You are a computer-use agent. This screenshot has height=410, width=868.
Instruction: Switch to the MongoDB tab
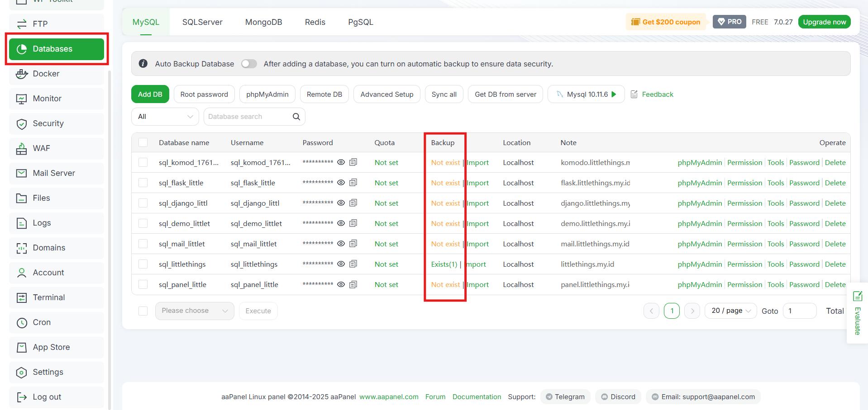pyautogui.click(x=263, y=22)
